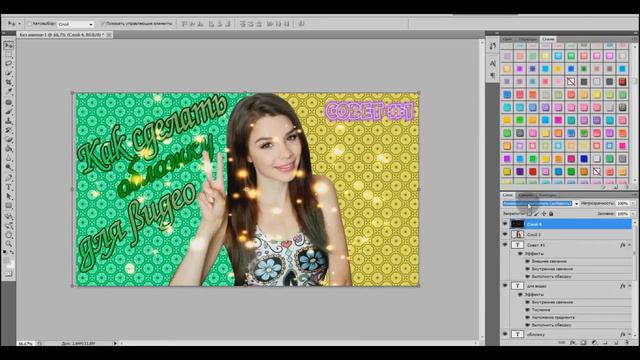Switch to the Каналы tab
The image size is (640, 360).
(x=526, y=195)
